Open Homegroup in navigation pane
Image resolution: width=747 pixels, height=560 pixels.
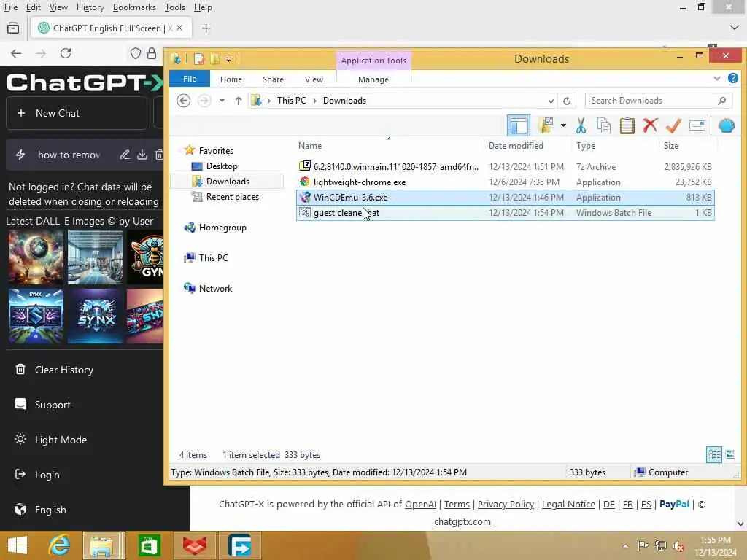[x=222, y=227]
